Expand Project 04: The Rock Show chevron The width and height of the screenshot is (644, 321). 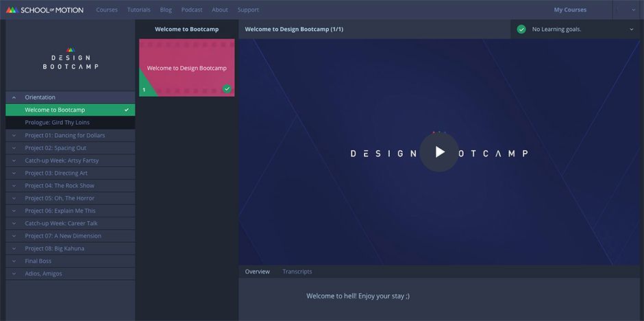tap(14, 185)
